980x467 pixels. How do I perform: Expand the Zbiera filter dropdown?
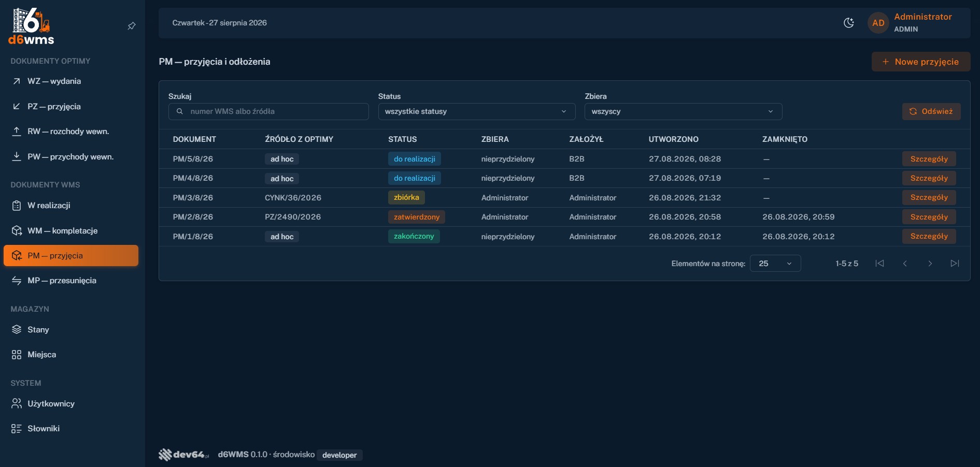click(x=684, y=111)
